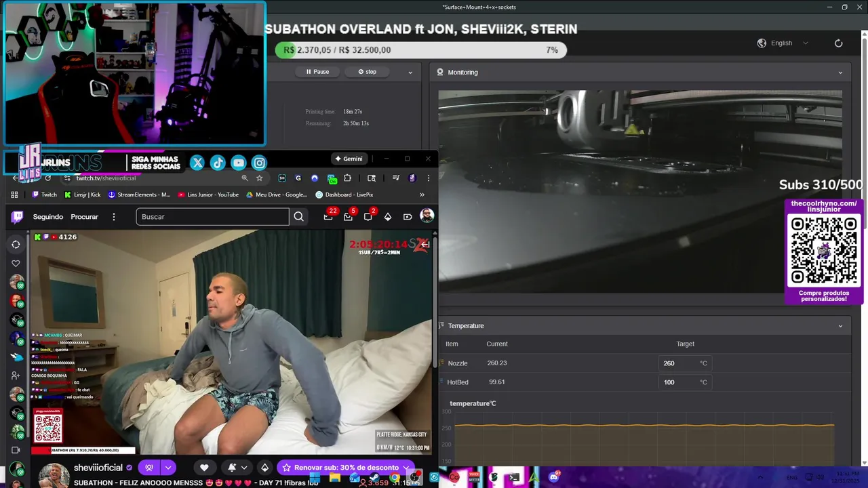The height and width of the screenshot is (488, 868).
Task: Go back in the Chrome browser
Action: (x=16, y=178)
